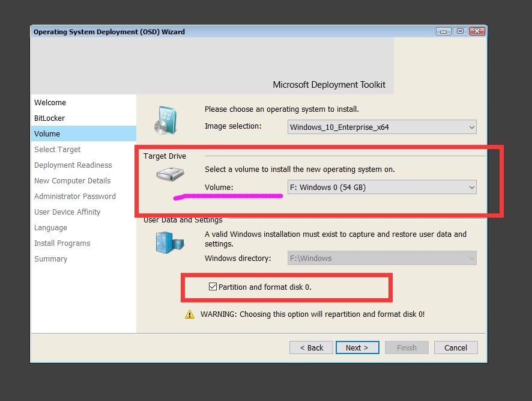Open the Deployment Readiness step
This screenshot has height=401, width=532.
[83, 165]
